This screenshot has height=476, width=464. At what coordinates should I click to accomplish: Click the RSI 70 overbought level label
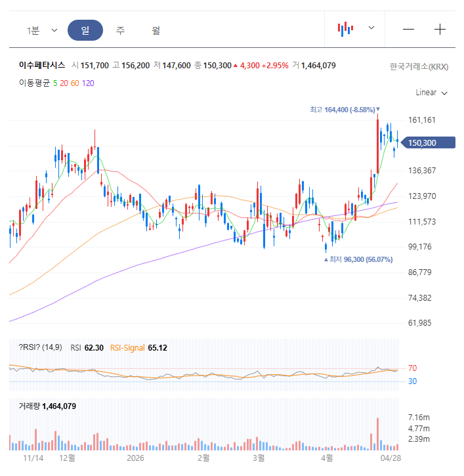[x=412, y=368]
